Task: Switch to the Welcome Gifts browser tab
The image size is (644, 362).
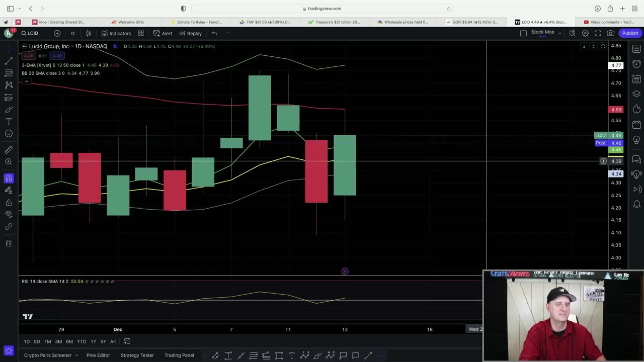Action: [128, 22]
